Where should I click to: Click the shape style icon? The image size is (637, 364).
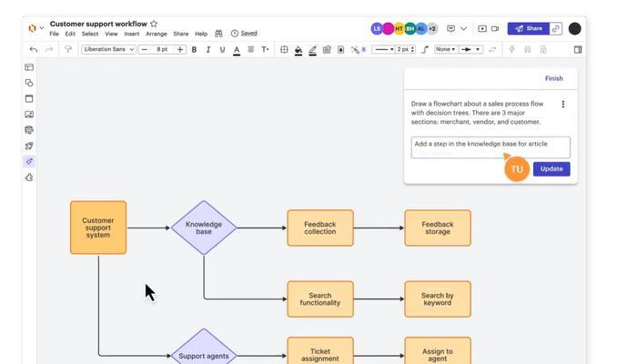pyautogui.click(x=327, y=49)
